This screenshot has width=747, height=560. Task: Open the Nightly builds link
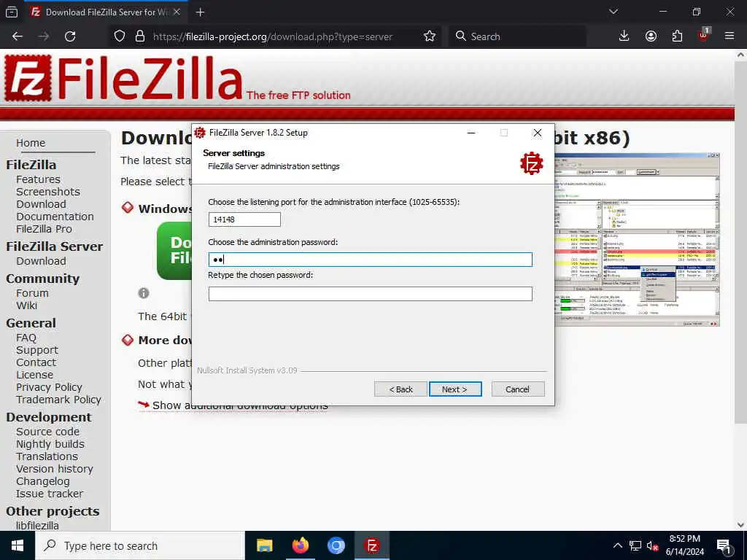(x=50, y=444)
